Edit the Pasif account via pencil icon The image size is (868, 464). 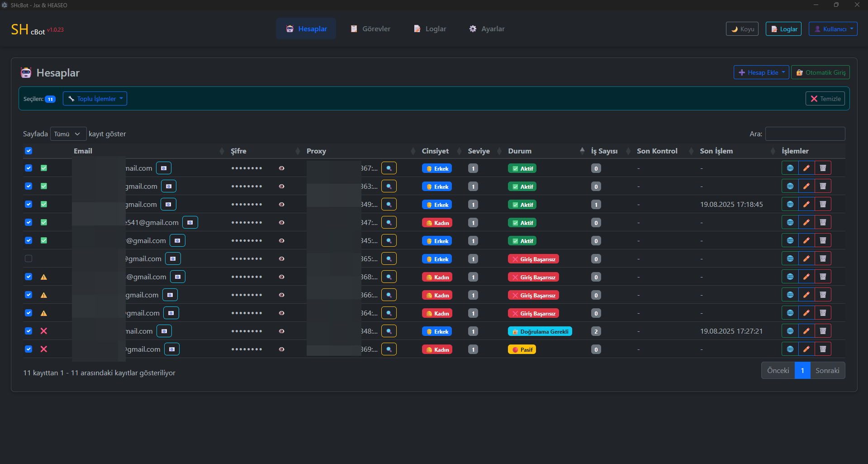806,349
